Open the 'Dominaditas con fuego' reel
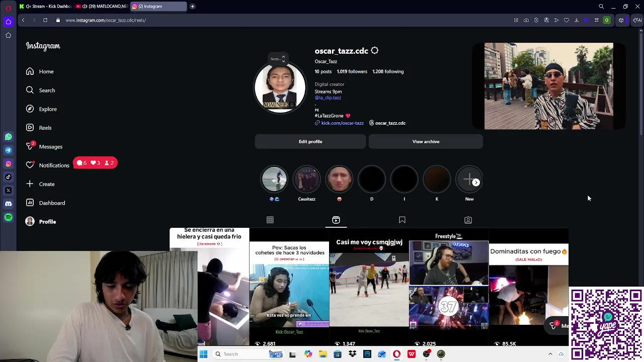This screenshot has height=362, width=644. tap(529, 287)
